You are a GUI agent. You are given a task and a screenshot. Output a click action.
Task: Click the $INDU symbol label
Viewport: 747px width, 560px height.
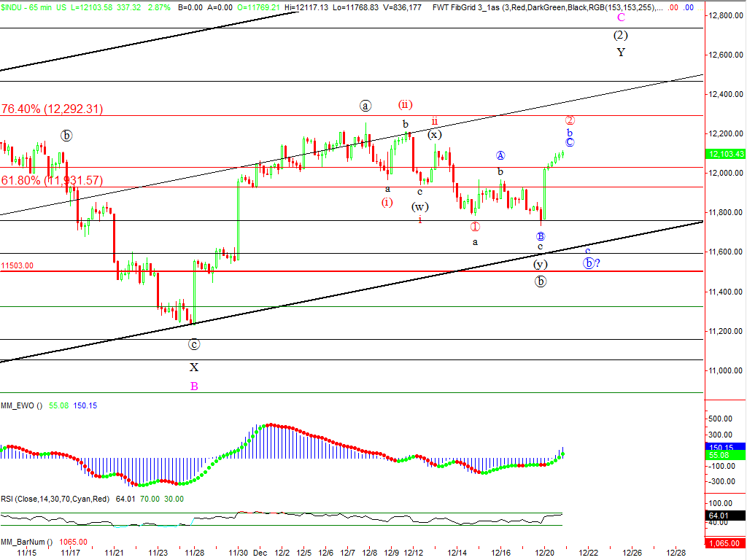[x=13, y=7]
